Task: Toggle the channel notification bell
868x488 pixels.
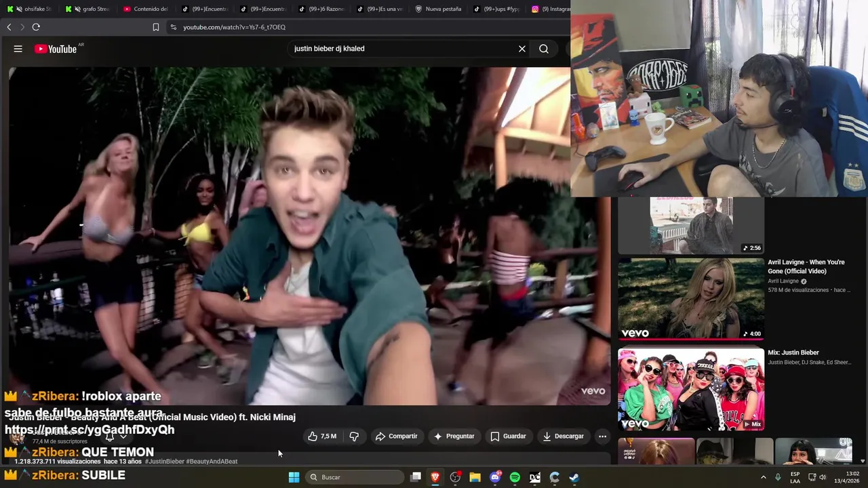Action: (109, 436)
